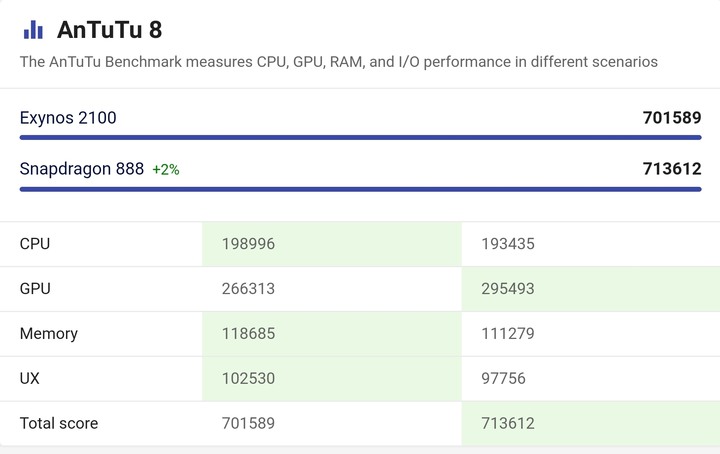This screenshot has width=720, height=454.
Task: Click the AnTuTu bar chart icon
Action: click(33, 30)
